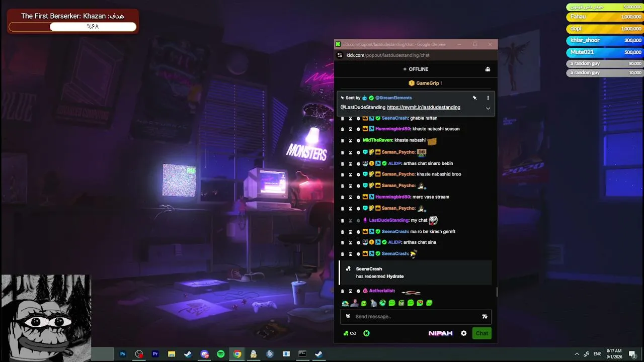This screenshot has width=644, height=362.
Task: Open the chat users list icon
Action: click(x=488, y=69)
